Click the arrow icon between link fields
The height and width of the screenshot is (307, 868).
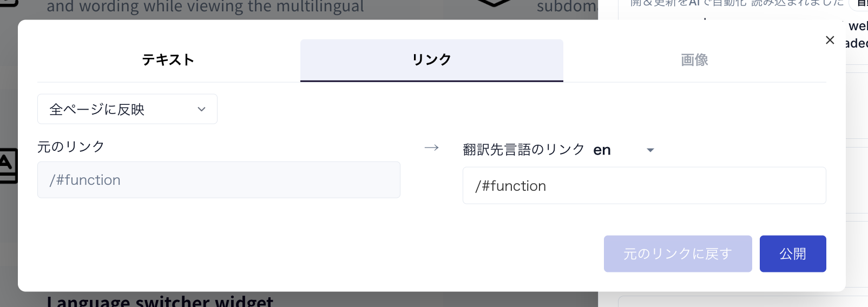[x=431, y=148]
